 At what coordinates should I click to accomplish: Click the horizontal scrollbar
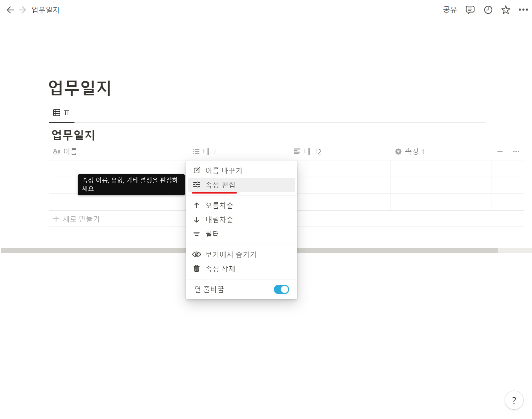click(249, 250)
